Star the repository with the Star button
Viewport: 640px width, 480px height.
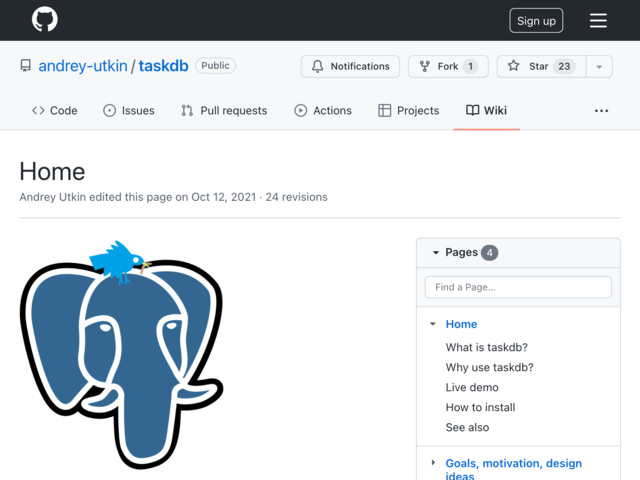(x=541, y=66)
